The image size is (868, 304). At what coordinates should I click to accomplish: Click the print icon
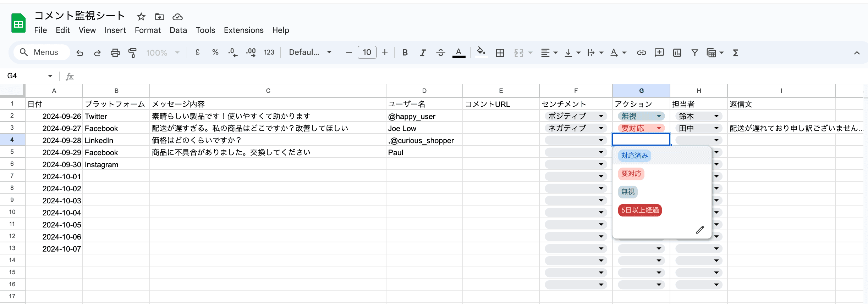[x=115, y=53]
